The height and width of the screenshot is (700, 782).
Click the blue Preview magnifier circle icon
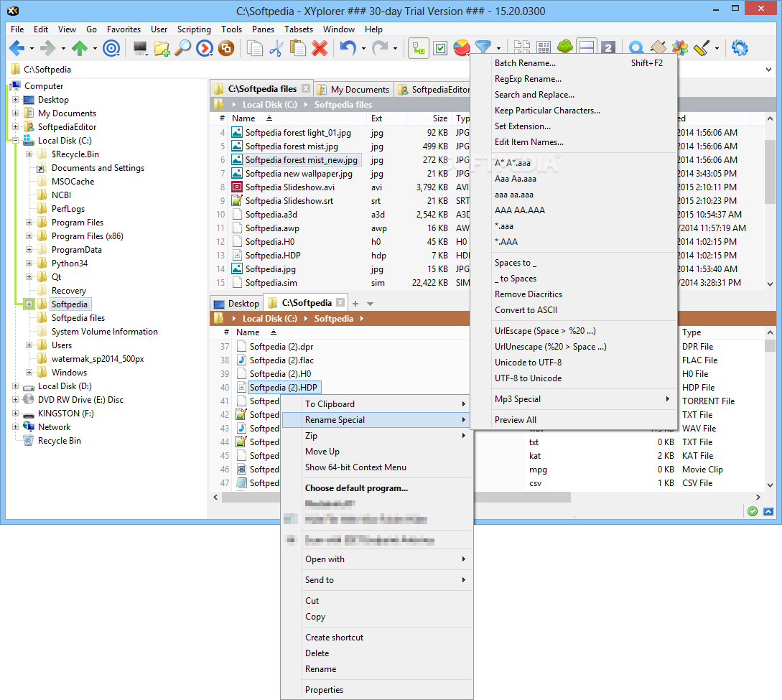click(636, 48)
